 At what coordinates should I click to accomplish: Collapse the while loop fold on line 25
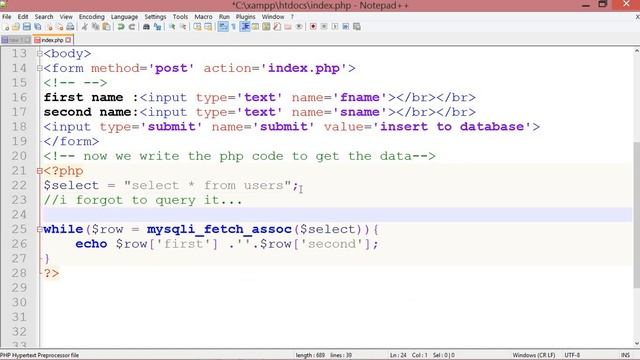coord(40,229)
